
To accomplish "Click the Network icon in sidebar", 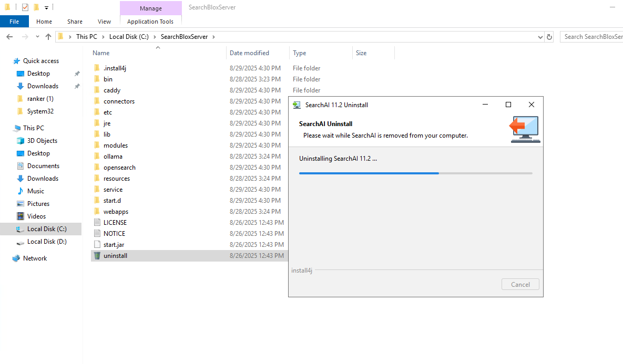I will (16, 258).
